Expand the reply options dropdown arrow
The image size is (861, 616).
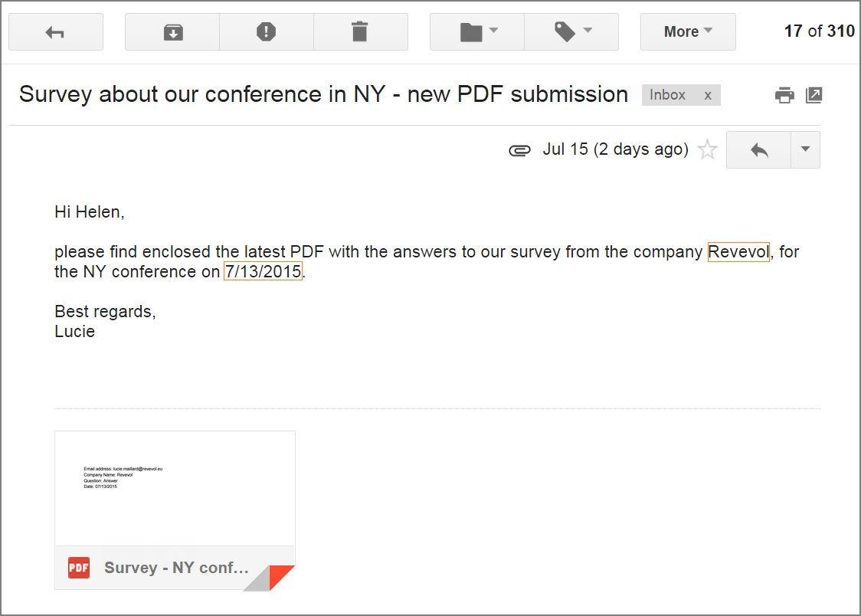point(805,149)
